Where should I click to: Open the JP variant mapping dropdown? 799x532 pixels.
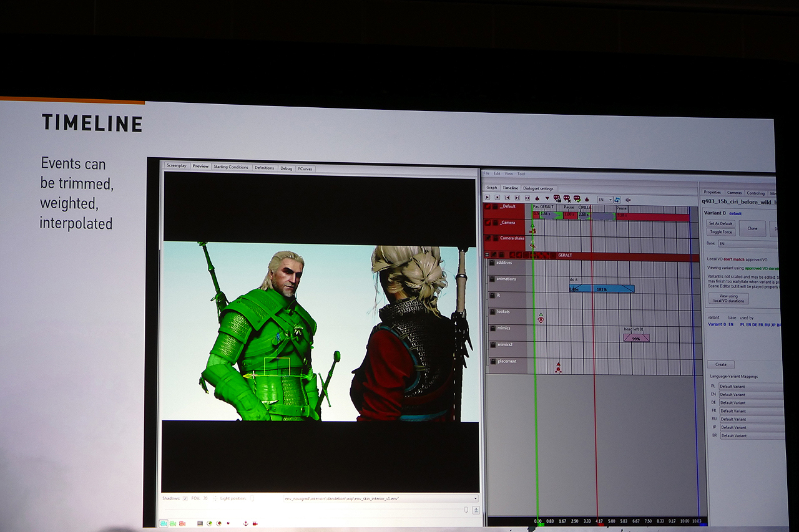pos(752,427)
